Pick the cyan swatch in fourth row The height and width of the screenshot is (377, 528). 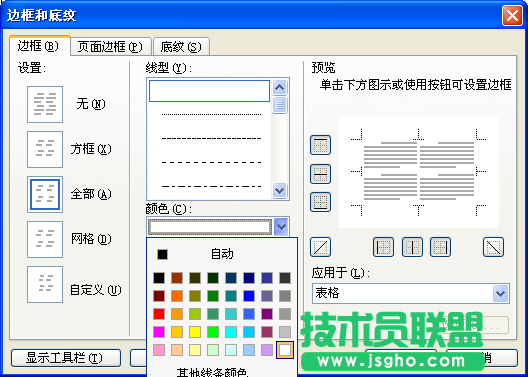231,332
